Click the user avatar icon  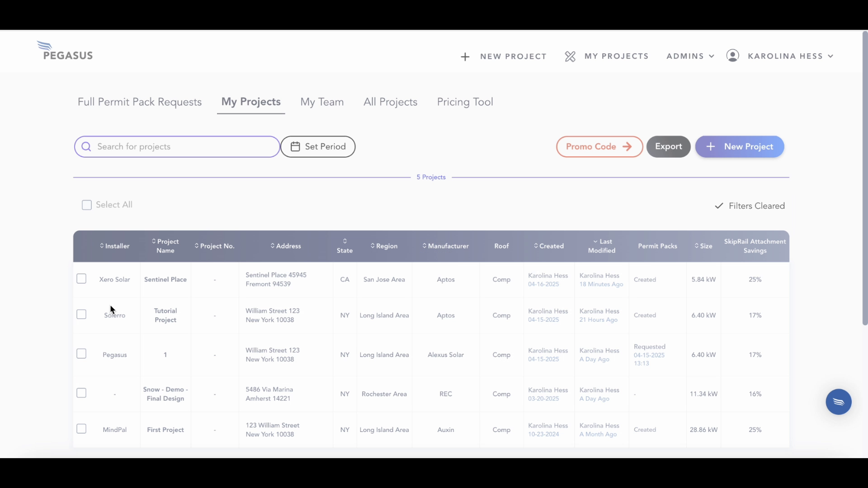(x=732, y=56)
